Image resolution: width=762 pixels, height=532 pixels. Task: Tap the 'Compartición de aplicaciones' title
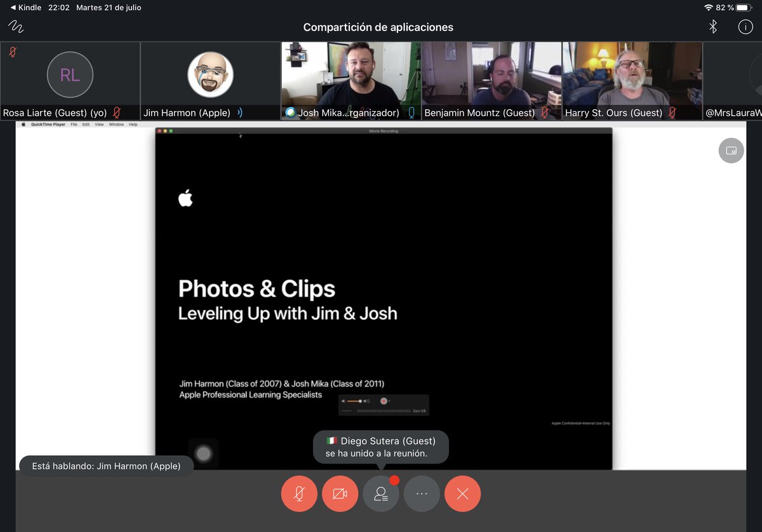pos(378,27)
